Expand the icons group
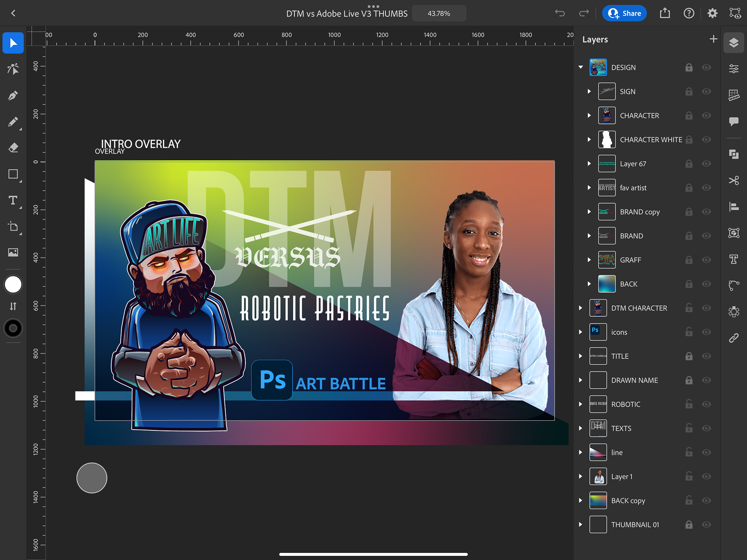Image resolution: width=747 pixels, height=560 pixels. (580, 332)
